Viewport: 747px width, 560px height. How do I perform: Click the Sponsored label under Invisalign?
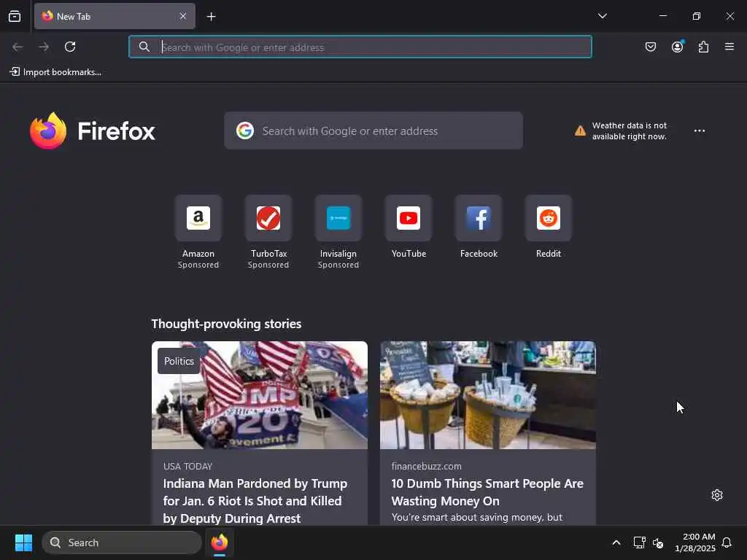tap(338, 265)
